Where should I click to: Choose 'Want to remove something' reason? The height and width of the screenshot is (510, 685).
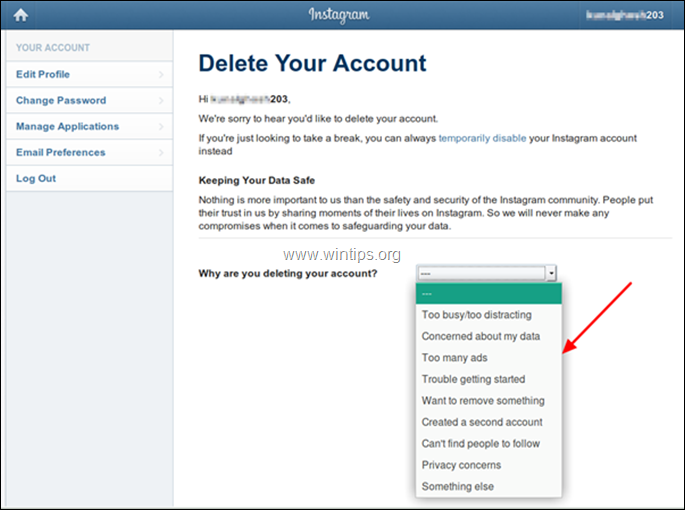click(x=489, y=400)
